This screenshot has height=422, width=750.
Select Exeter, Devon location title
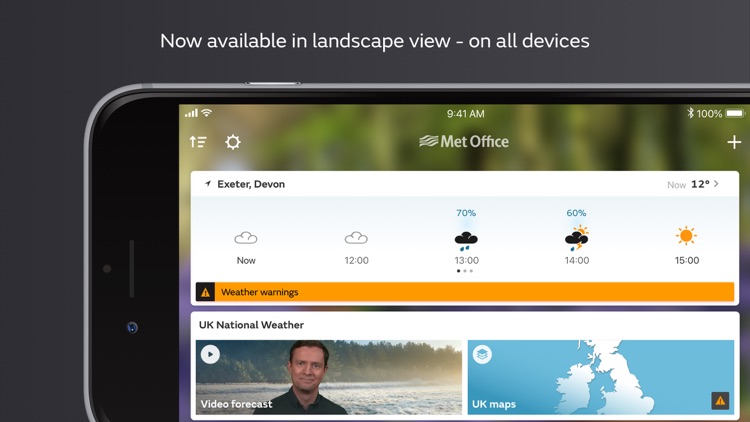[251, 184]
